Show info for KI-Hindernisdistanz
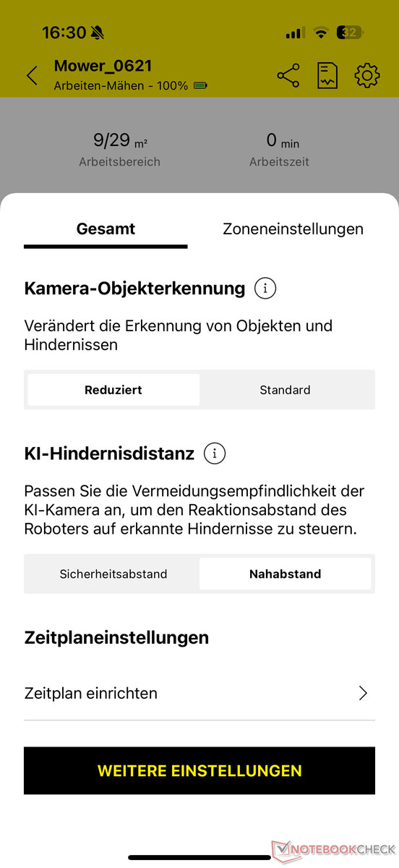The height and width of the screenshot is (868, 399). [215, 454]
